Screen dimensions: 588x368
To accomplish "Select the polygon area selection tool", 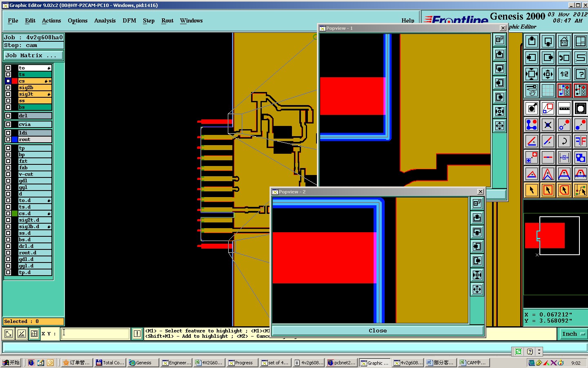I will click(x=564, y=190).
